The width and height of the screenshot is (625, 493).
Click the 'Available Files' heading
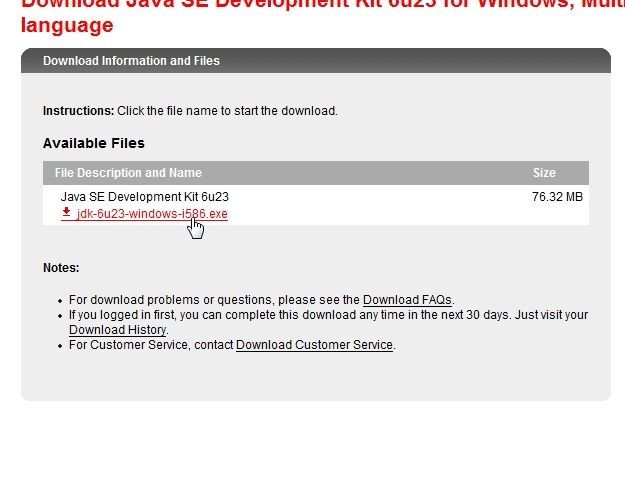coord(94,143)
